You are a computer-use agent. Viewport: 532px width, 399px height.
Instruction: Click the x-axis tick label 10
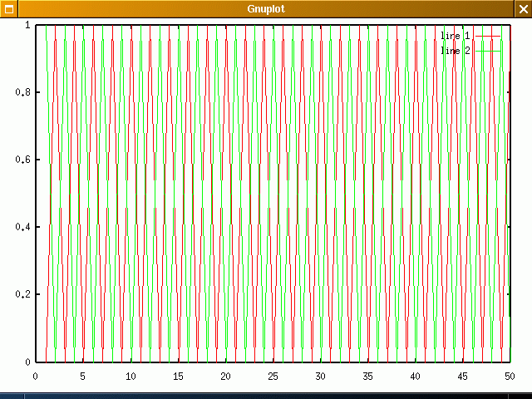click(130, 376)
